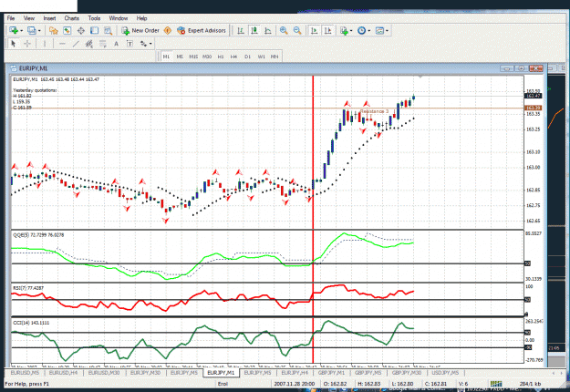Image resolution: width=570 pixels, height=392 pixels.
Task: Click the New Order button
Action: tap(140, 30)
